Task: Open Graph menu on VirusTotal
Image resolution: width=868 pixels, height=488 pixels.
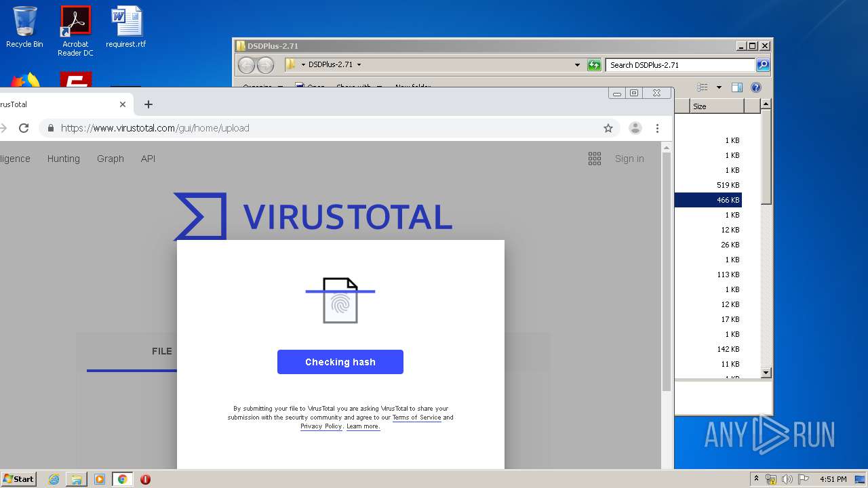Action: (x=111, y=159)
